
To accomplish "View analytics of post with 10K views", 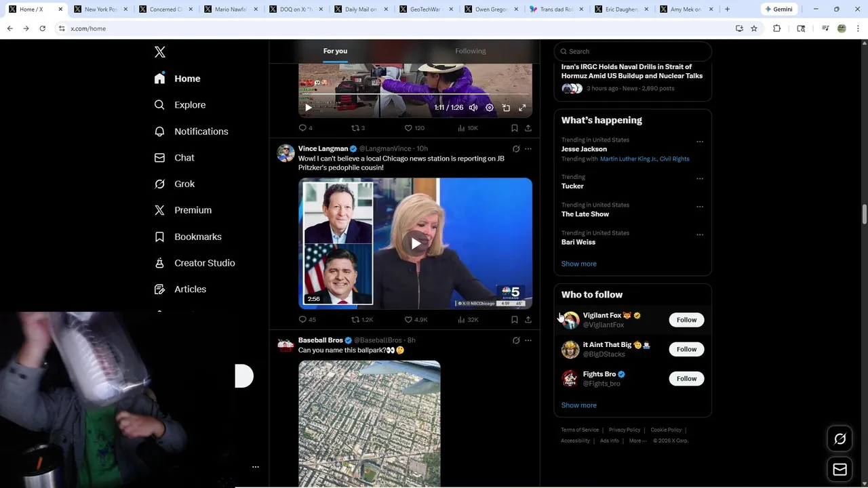I will (467, 127).
